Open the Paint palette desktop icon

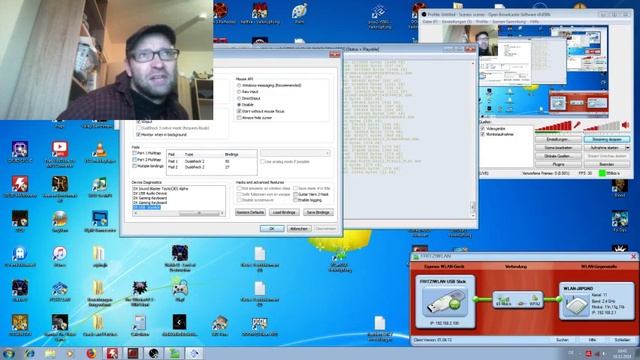click(x=300, y=11)
